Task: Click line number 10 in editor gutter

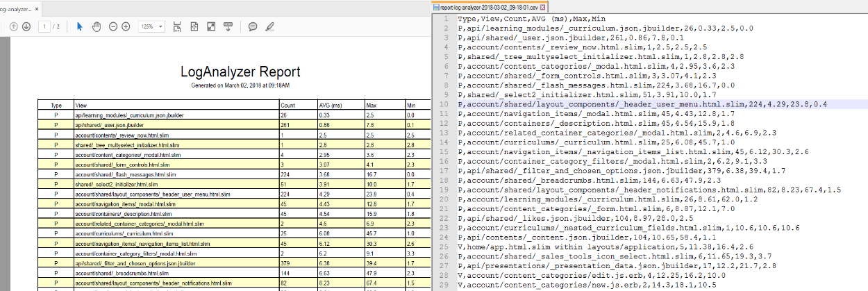Action: pyautogui.click(x=444, y=104)
